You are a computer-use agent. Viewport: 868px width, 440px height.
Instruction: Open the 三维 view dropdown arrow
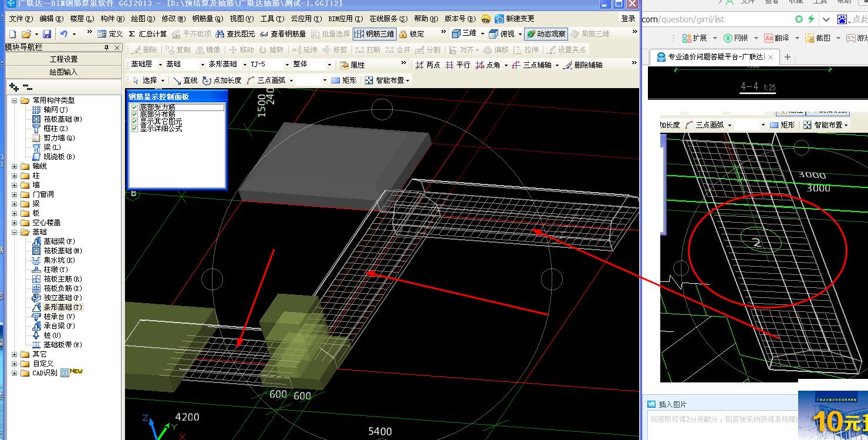click(x=482, y=34)
